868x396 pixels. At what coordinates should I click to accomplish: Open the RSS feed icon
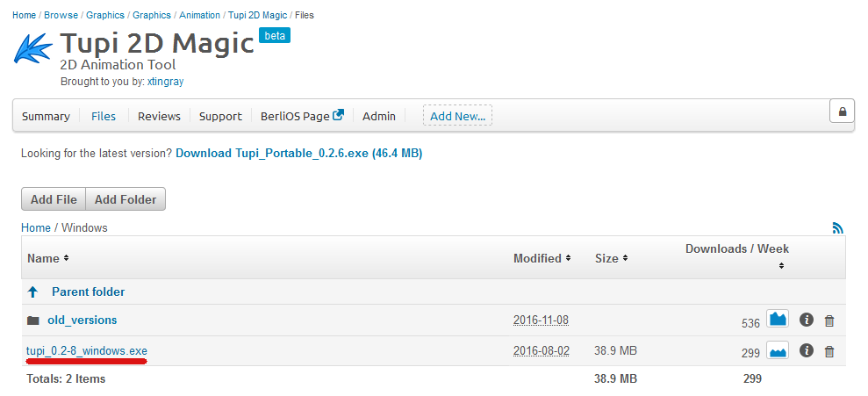pos(838,228)
